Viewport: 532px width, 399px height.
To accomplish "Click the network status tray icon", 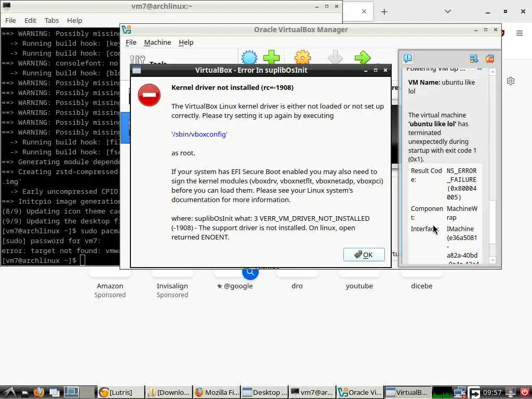I will click(x=460, y=393).
